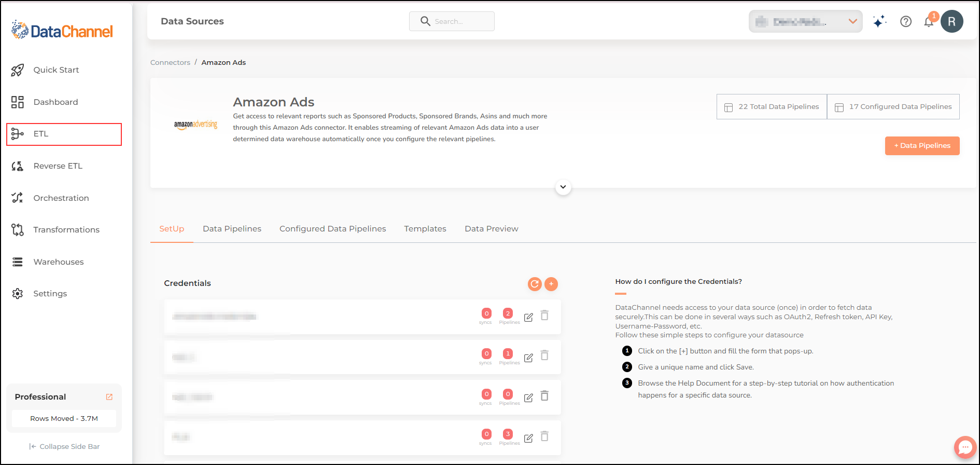980x465 pixels.
Task: Open the Transformations icon
Action: point(18,230)
